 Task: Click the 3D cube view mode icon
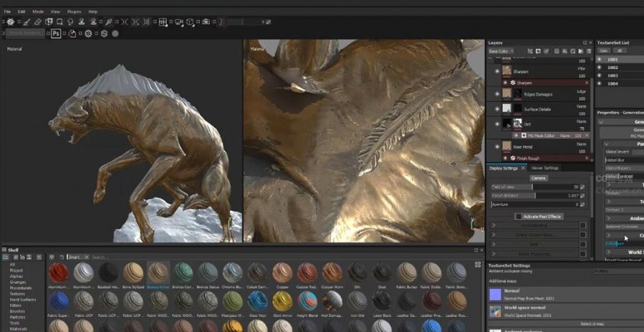point(190,22)
